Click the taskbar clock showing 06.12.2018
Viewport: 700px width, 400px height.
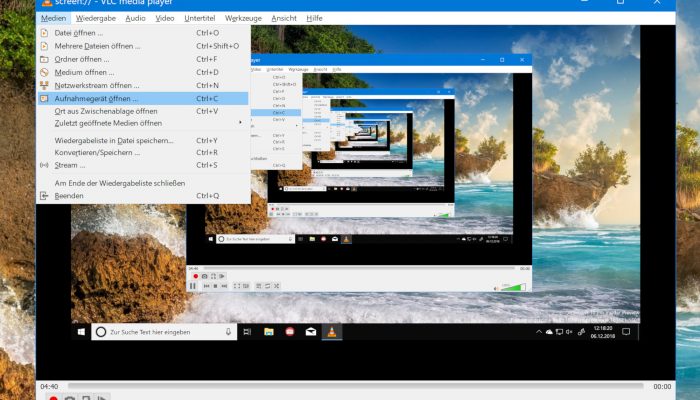click(603, 332)
